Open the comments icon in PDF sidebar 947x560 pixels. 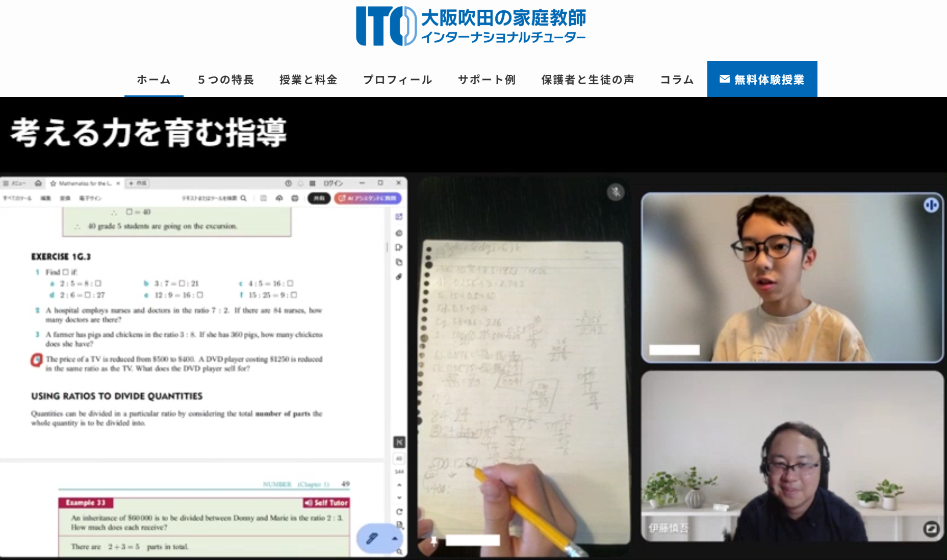coord(399,233)
